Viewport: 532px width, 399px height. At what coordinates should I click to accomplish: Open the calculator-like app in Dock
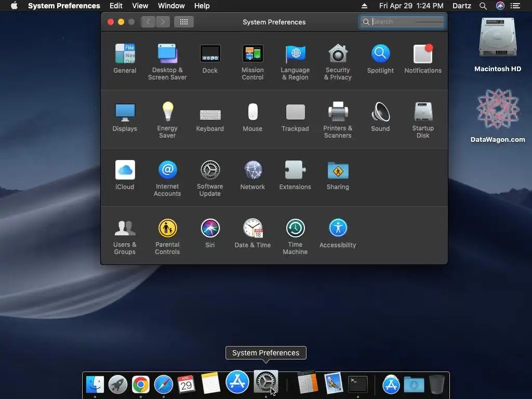tap(308, 383)
